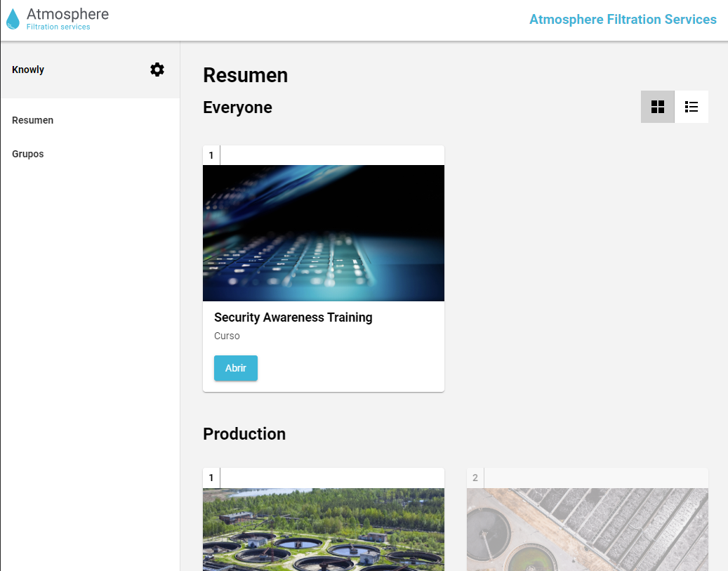This screenshot has height=571, width=728.
Task: Click the Curso label under course title
Action: (x=227, y=336)
